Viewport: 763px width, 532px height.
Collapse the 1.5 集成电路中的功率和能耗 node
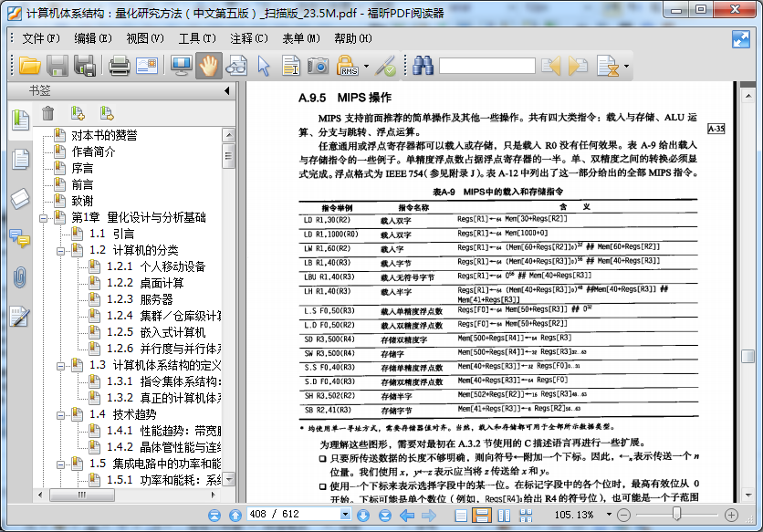(x=60, y=464)
